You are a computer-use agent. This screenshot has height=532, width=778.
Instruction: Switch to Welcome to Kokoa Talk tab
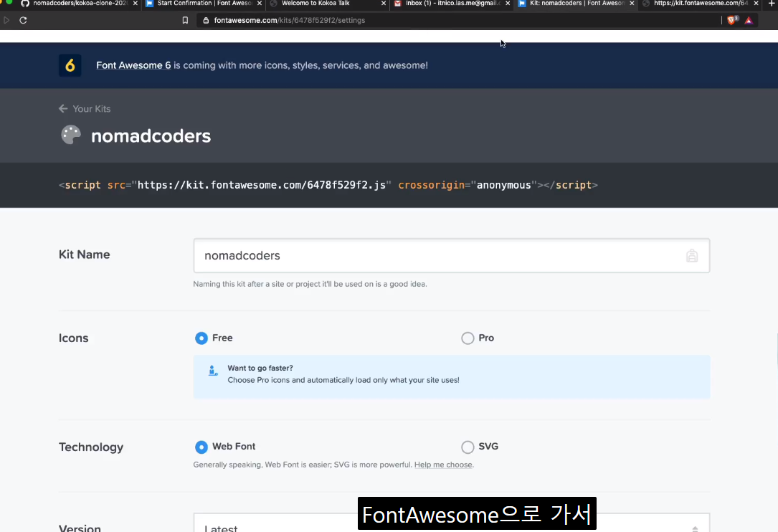coord(328,4)
